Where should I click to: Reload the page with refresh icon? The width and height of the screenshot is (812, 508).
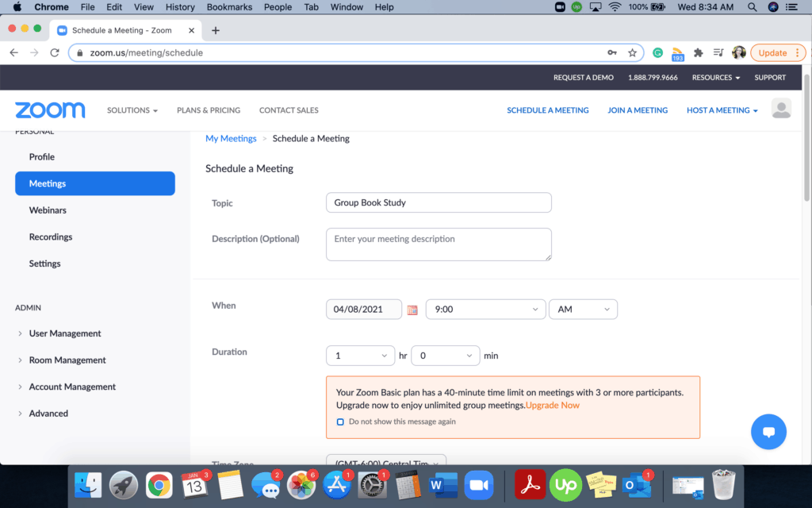[x=55, y=52]
